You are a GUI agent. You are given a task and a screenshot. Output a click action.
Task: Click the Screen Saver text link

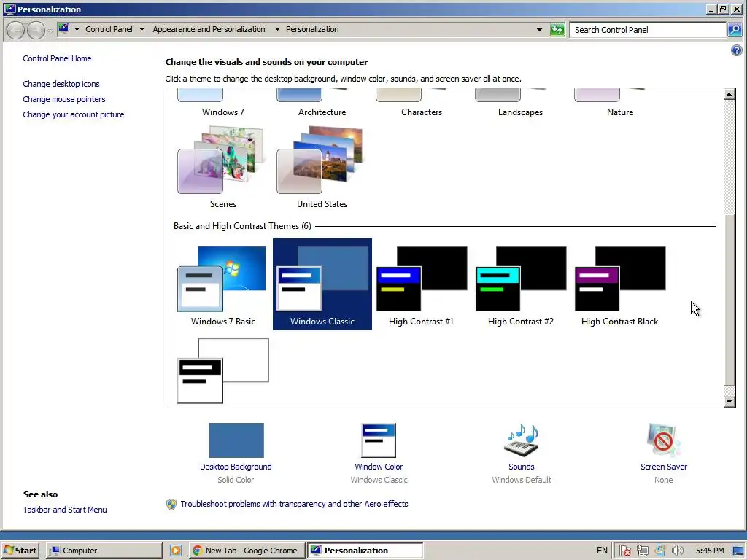coord(664,467)
